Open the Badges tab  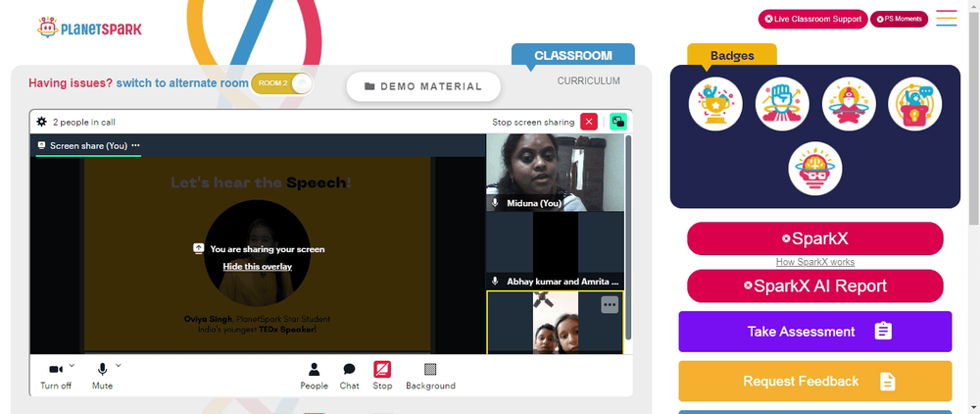[x=732, y=55]
